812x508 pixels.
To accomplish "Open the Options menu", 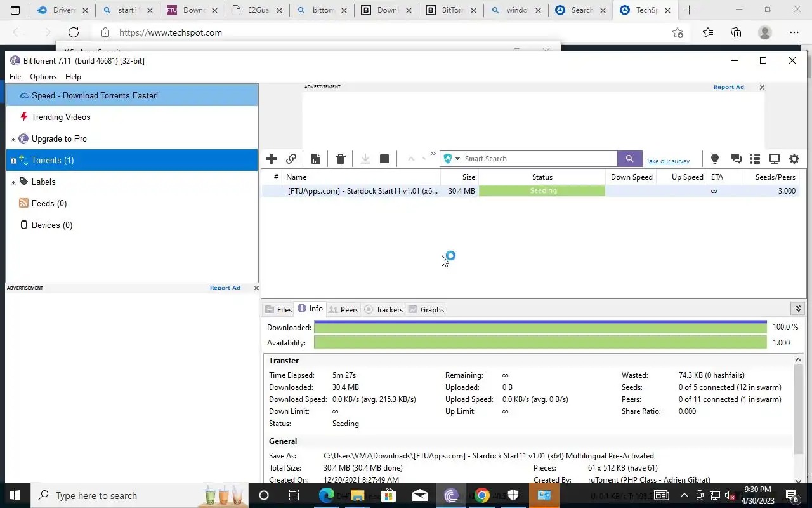I will click(43, 77).
